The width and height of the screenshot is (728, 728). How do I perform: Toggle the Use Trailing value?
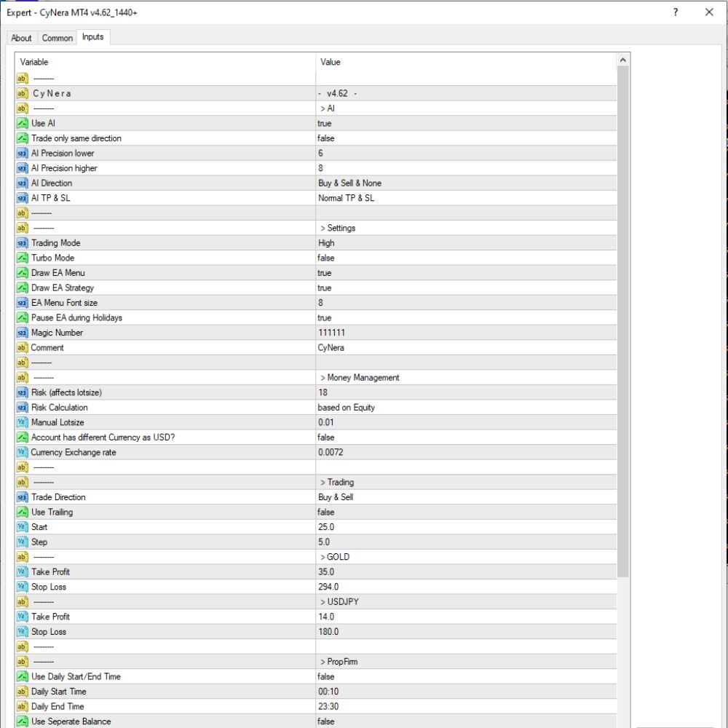(466, 512)
